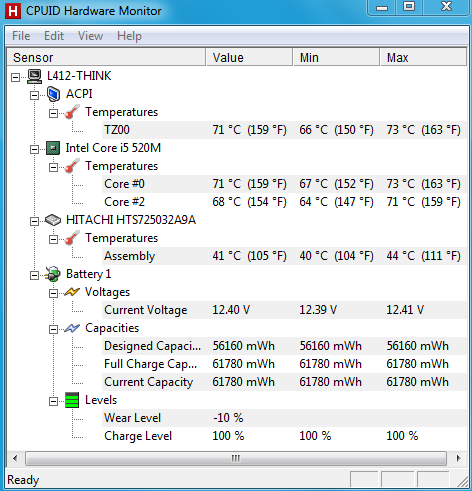
Task: Click Assembly min 40 °C value
Action: coord(336,256)
